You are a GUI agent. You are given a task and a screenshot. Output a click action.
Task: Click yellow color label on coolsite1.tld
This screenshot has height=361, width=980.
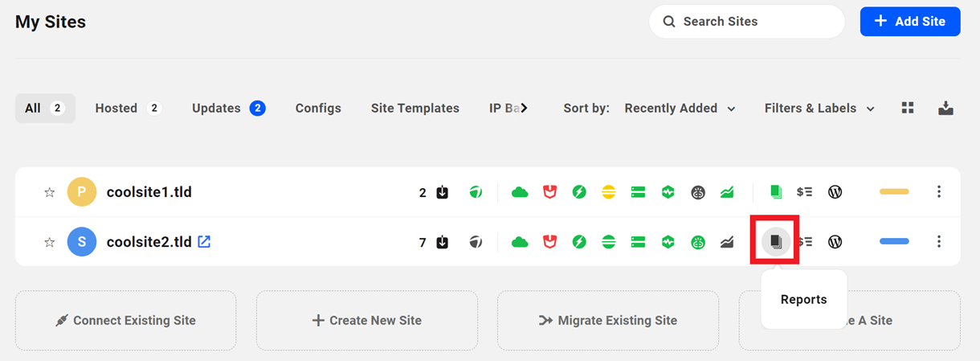coord(894,192)
